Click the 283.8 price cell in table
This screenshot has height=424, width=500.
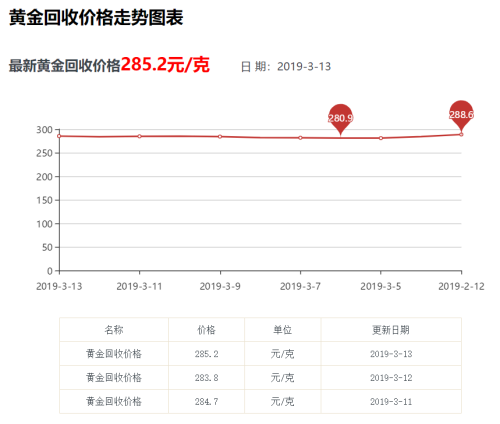point(207,378)
